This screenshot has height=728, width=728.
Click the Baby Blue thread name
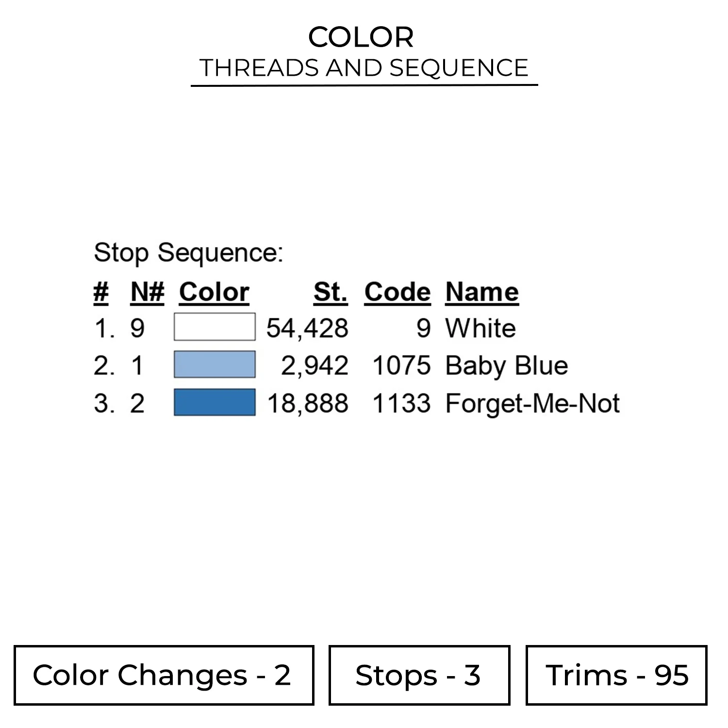click(507, 365)
